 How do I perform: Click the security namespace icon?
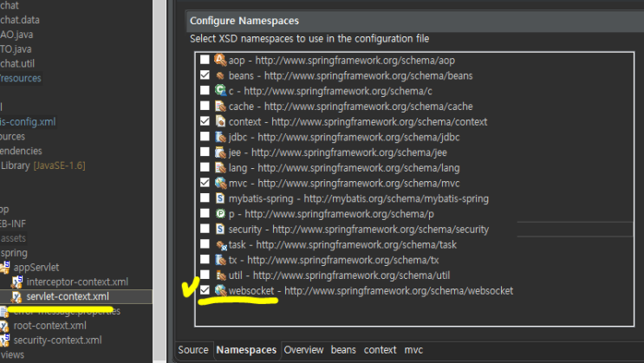[220, 229]
